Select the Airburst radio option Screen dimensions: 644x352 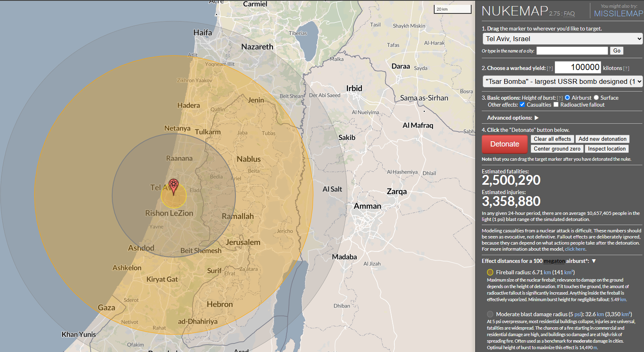click(x=567, y=98)
